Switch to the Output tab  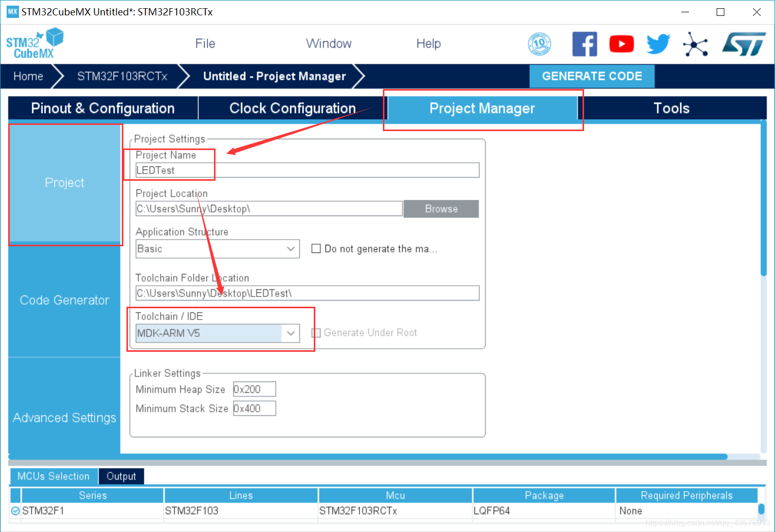[x=121, y=476]
